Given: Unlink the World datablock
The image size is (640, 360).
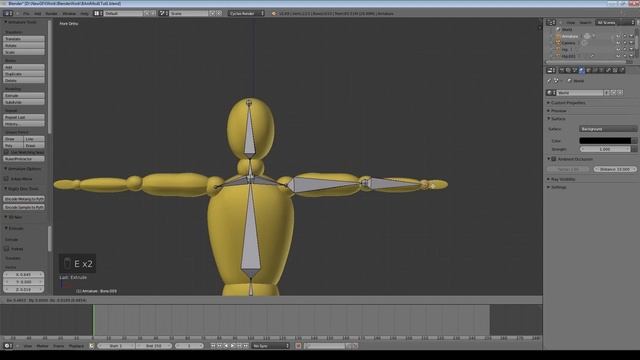Looking at the screenshot, I should (620, 93).
